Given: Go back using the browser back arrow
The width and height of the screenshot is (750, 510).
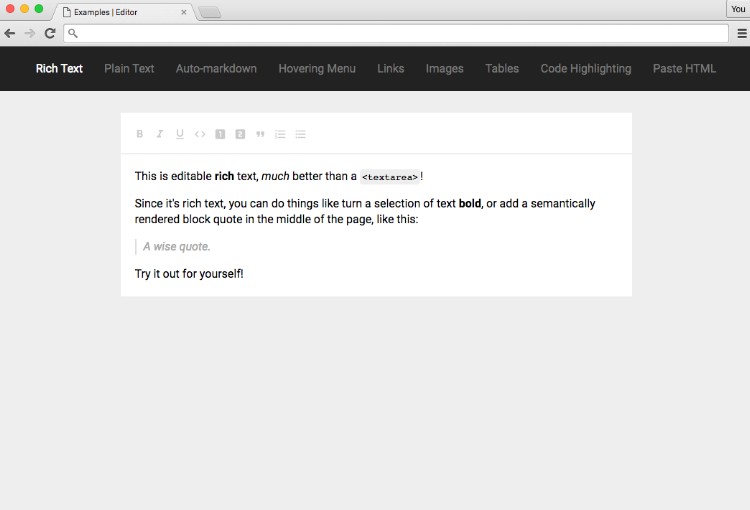Looking at the screenshot, I should coord(10,33).
